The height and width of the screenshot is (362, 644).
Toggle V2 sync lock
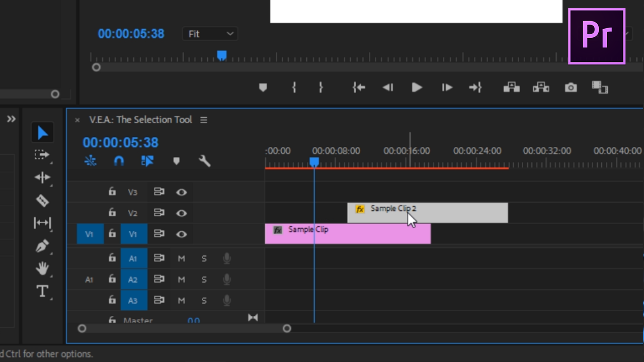coord(159,213)
